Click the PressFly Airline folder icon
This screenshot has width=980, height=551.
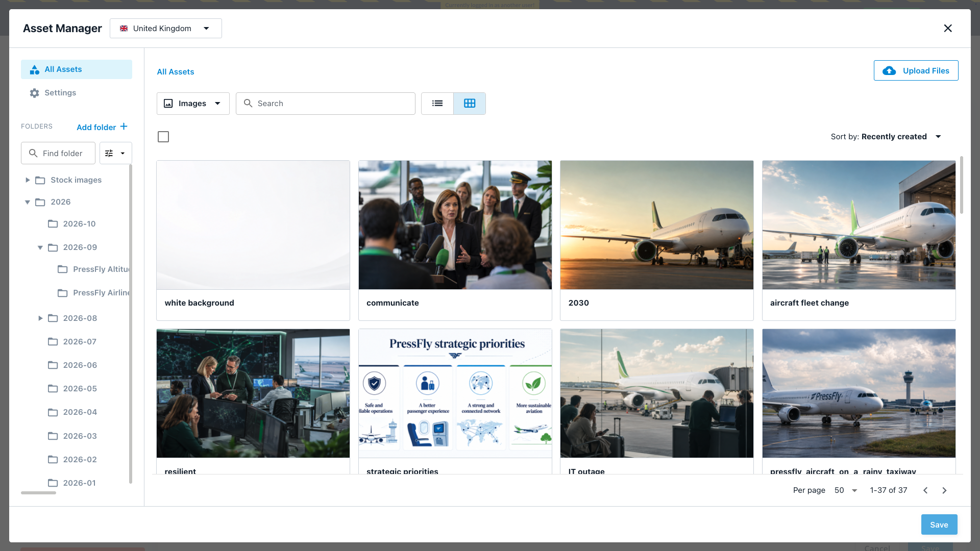pos(62,293)
